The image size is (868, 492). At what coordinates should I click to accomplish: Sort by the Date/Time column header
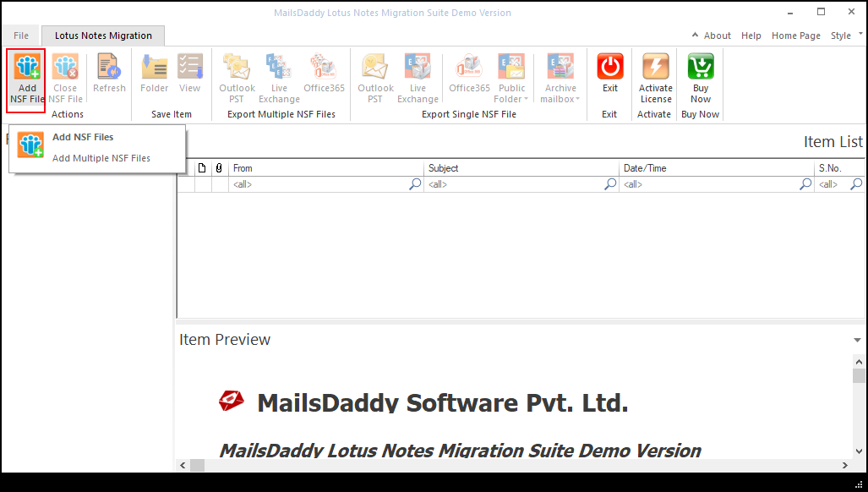coord(717,168)
